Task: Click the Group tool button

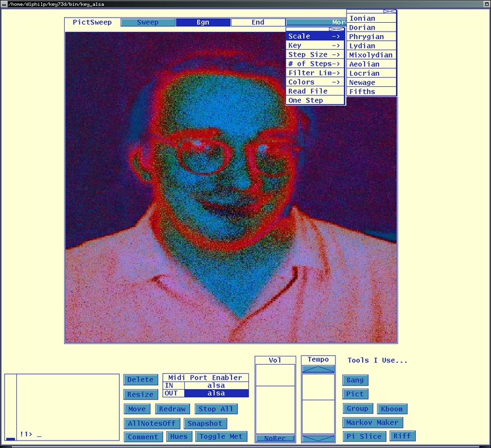Action: click(x=357, y=409)
